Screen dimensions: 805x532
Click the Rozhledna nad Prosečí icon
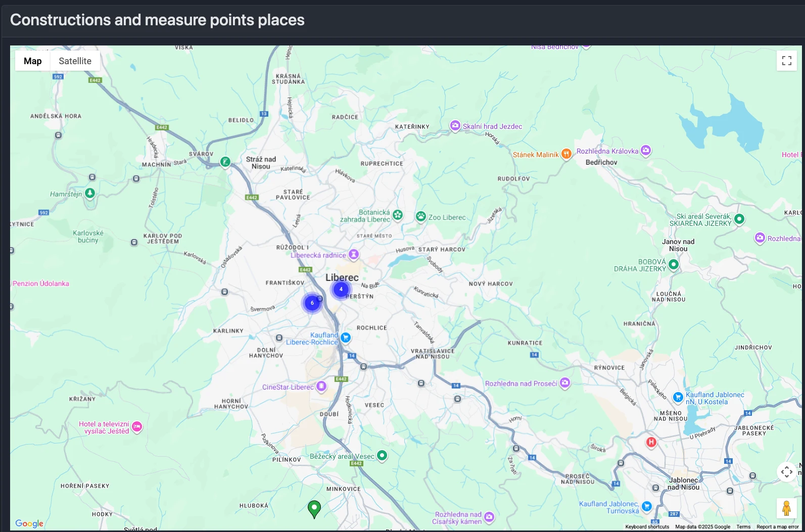click(565, 383)
